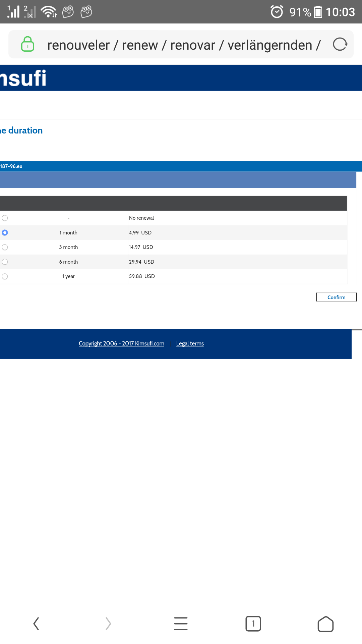Open Copyright 2006 - 2017 Kimsufi.com link

click(121, 343)
